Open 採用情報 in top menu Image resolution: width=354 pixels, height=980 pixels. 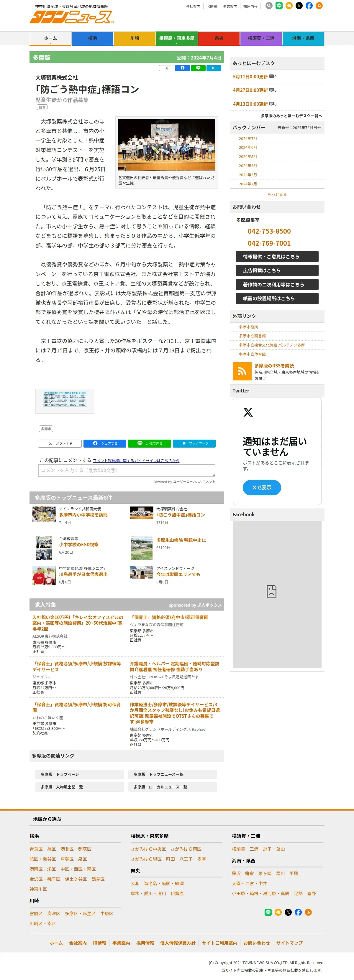pyautogui.click(x=250, y=6)
